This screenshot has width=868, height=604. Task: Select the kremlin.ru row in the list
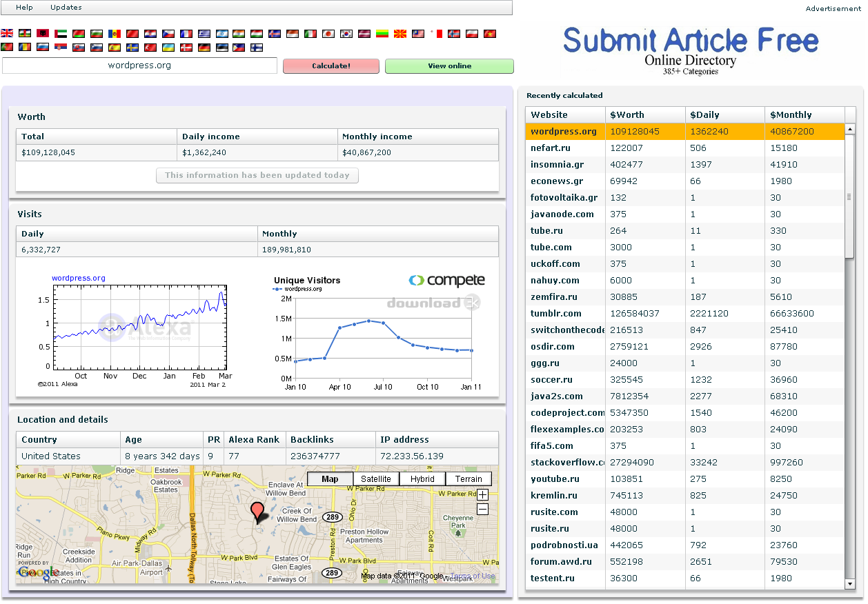click(x=685, y=496)
